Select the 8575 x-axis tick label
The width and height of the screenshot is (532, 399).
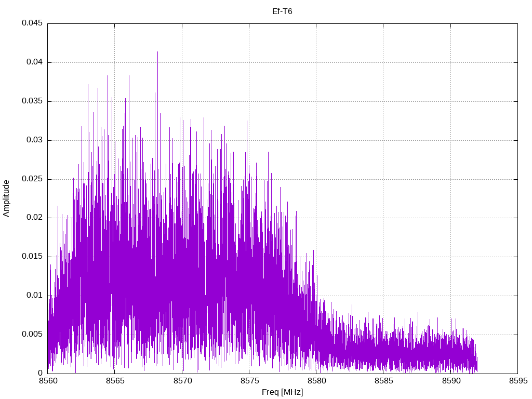pos(249,381)
